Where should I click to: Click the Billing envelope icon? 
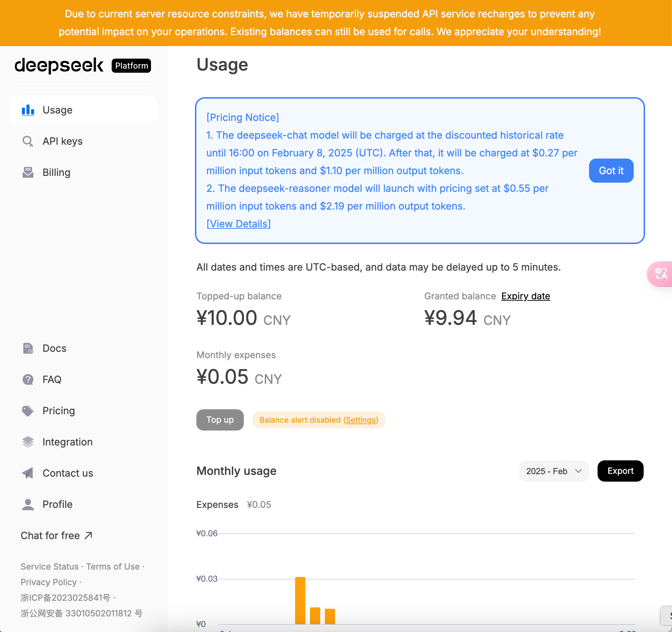[x=28, y=172]
